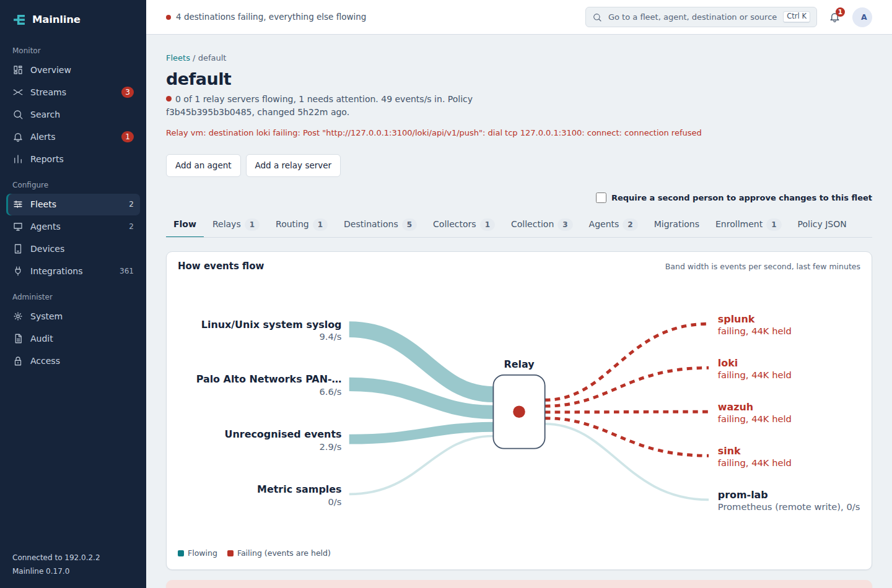The width and height of the screenshot is (892, 588).
Task: Switch to the Destinations tab
Action: [x=378, y=224]
